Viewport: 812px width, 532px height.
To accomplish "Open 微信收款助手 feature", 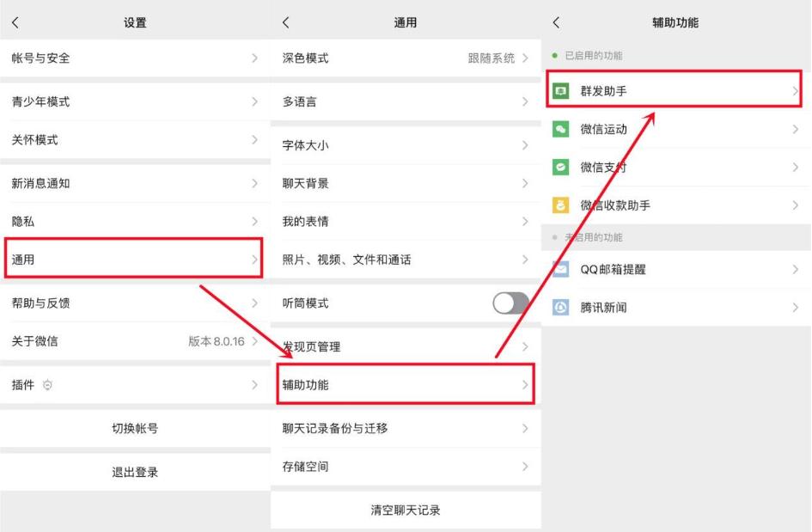I will [x=676, y=205].
